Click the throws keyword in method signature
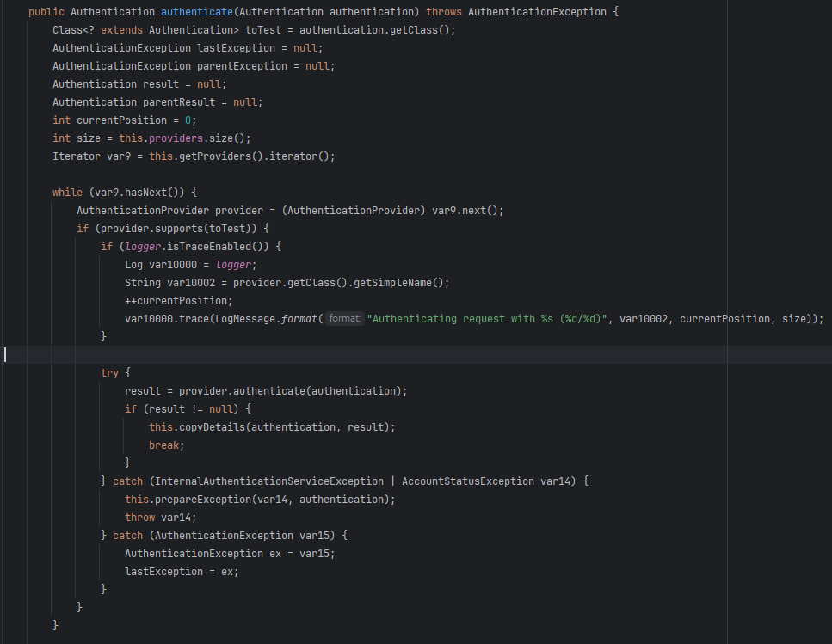 444,12
